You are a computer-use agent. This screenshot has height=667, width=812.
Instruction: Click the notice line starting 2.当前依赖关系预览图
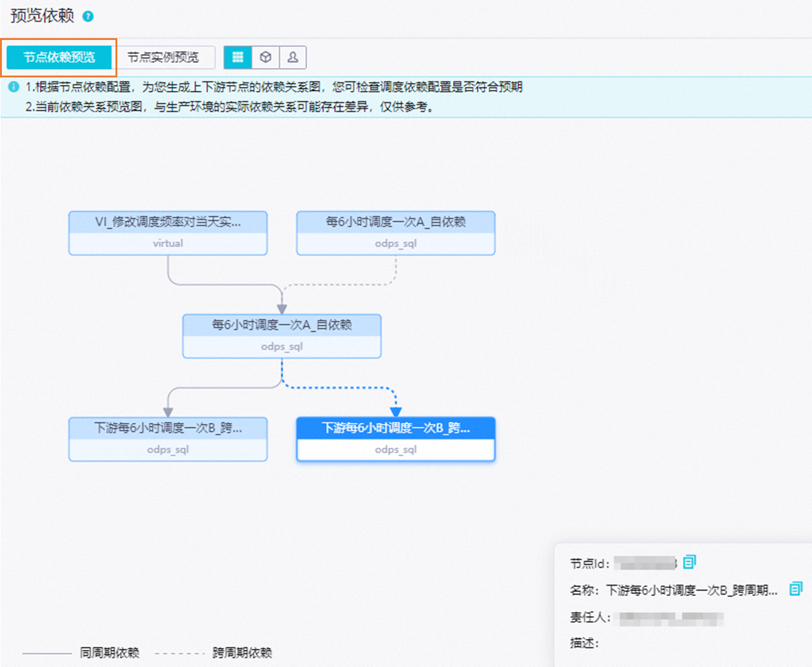coord(230,107)
